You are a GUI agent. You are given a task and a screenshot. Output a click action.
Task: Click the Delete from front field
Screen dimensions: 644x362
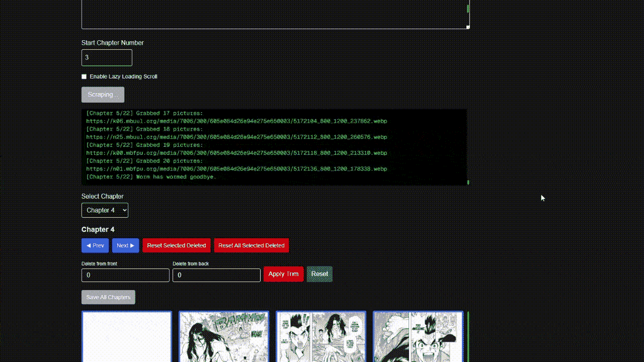point(125,275)
